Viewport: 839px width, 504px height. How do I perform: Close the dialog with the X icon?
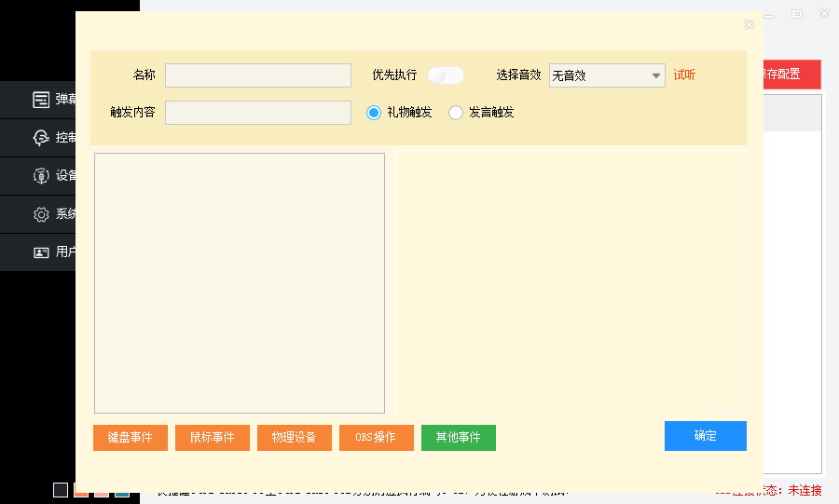pyautogui.click(x=749, y=25)
